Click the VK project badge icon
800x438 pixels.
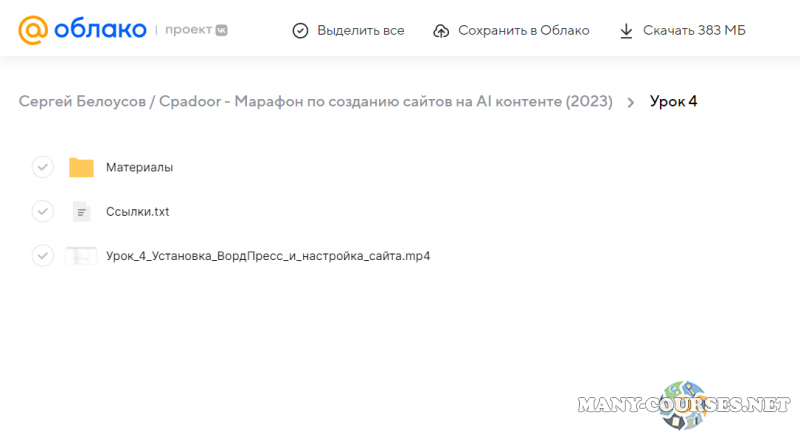221,31
